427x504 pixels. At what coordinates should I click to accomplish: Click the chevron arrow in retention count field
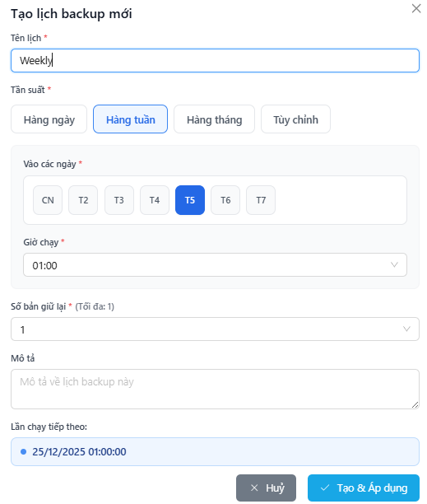pos(406,329)
